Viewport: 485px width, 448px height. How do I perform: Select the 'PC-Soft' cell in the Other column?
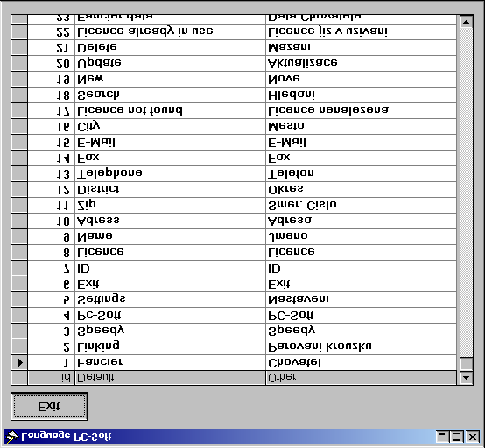pos(361,315)
